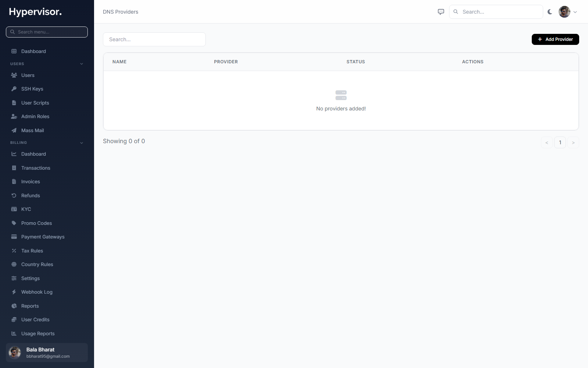Click the SSH Keys key icon

(14, 89)
